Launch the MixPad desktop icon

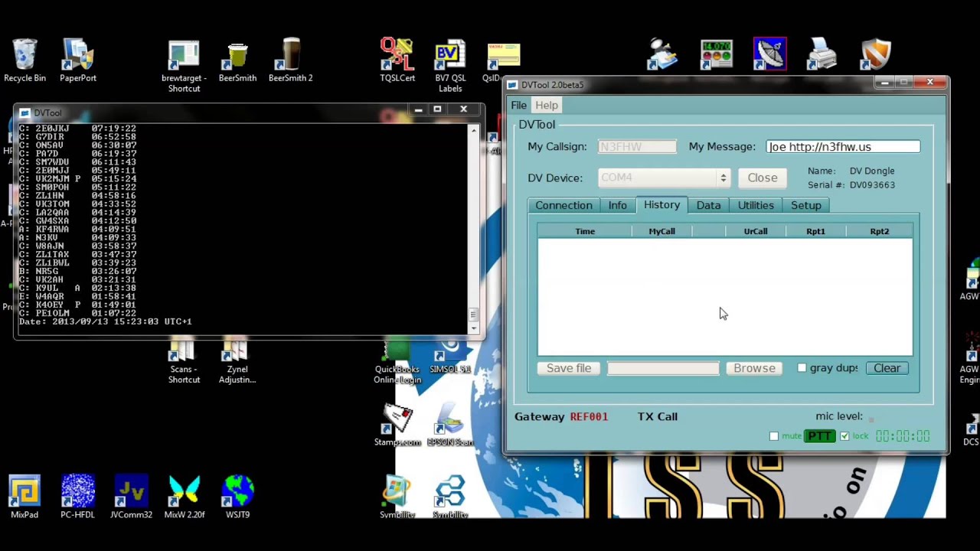point(24,497)
